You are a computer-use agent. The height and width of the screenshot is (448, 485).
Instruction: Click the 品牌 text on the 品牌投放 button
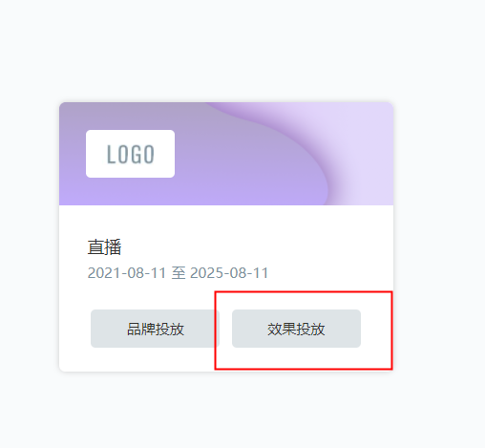point(141,329)
